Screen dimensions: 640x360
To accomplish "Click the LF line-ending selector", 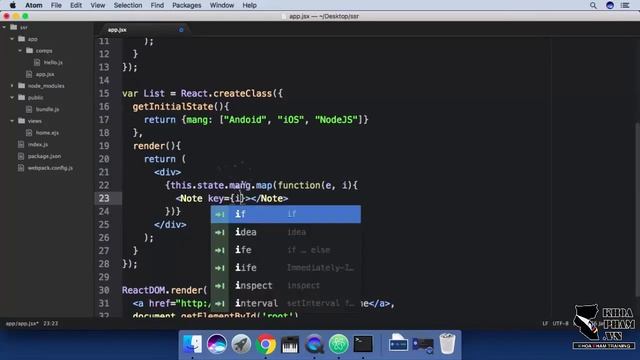I will tap(545, 324).
